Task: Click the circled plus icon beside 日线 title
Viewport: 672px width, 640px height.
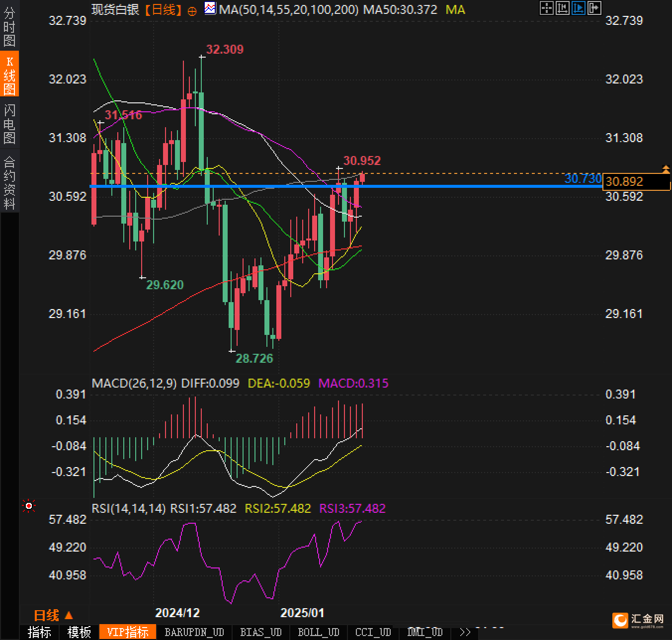Action: point(192,11)
